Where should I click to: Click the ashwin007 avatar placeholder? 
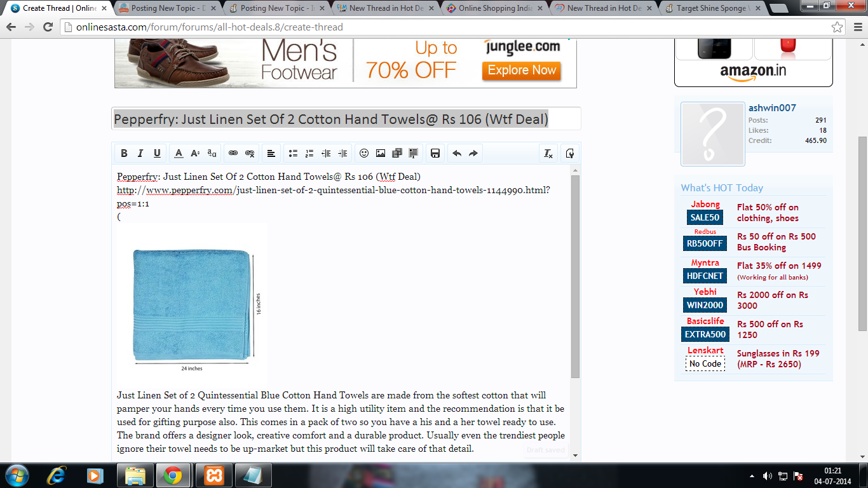point(712,134)
